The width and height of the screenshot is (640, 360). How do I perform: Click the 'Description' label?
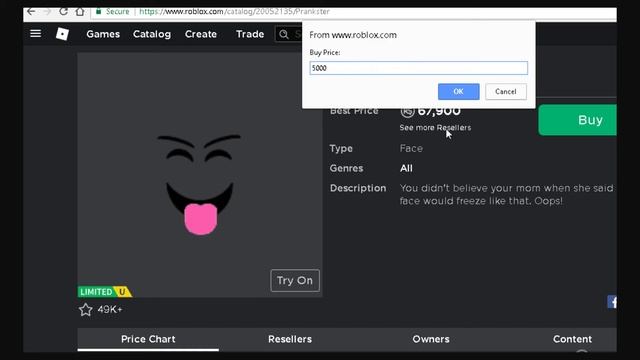(358, 188)
